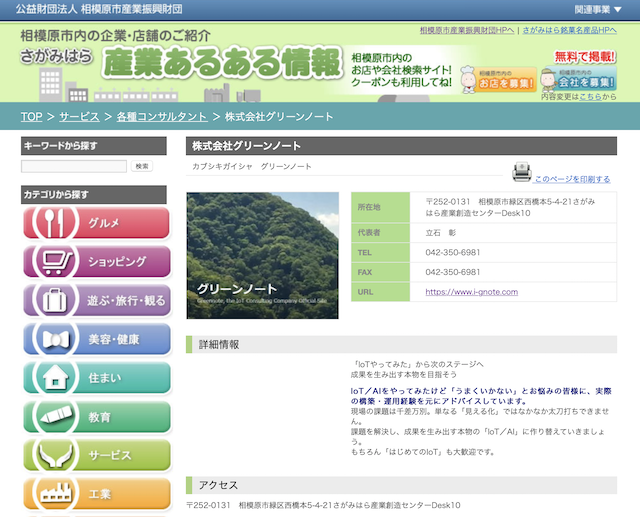Screen dimensions: 640x517
Task: Open the グルメ category fork-and-spoon icon
Action: pos(55,222)
